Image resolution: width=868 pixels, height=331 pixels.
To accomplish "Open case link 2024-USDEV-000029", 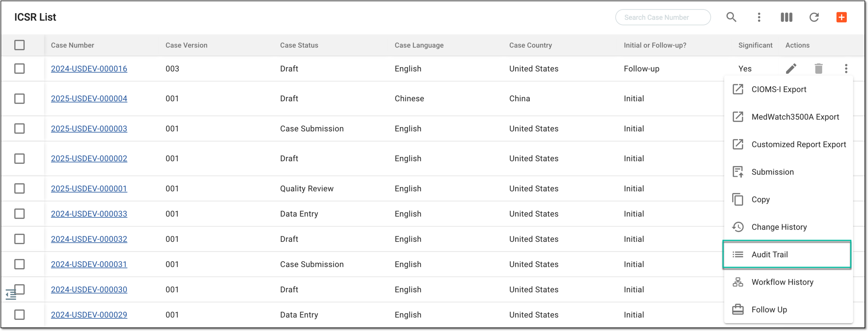I will coord(89,315).
